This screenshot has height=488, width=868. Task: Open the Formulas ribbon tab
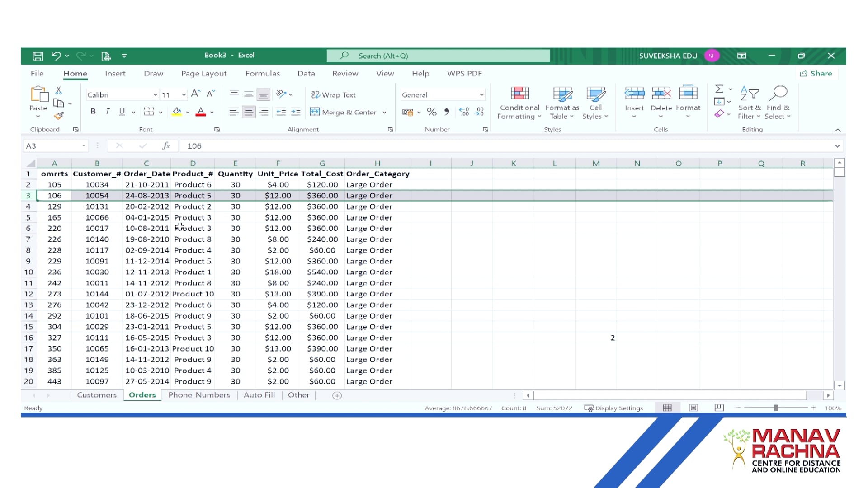262,74
